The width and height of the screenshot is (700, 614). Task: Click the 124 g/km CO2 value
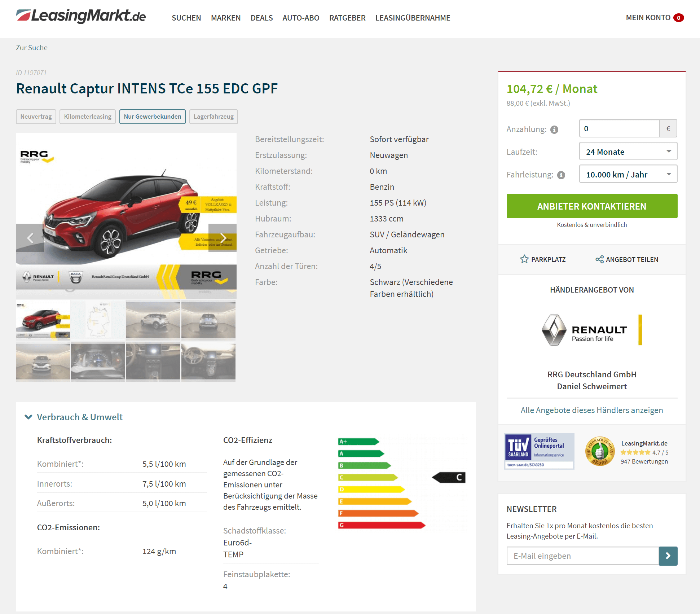click(159, 551)
